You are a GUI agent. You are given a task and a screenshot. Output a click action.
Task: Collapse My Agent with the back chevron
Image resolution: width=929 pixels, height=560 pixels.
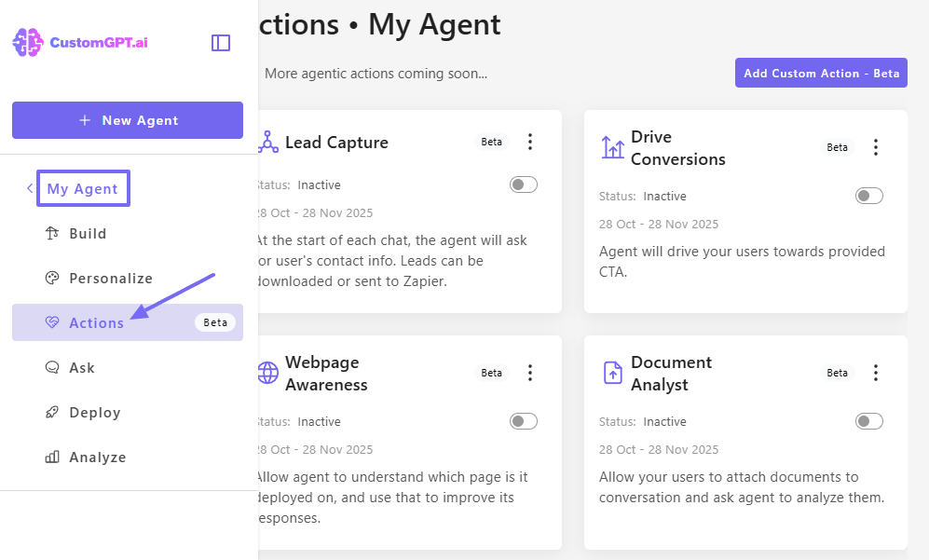29,188
